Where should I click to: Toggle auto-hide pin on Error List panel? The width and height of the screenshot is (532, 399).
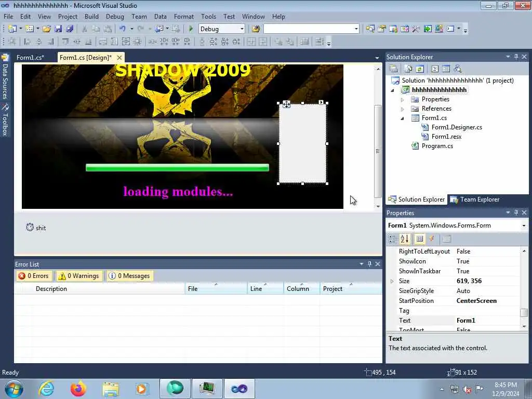(369, 263)
